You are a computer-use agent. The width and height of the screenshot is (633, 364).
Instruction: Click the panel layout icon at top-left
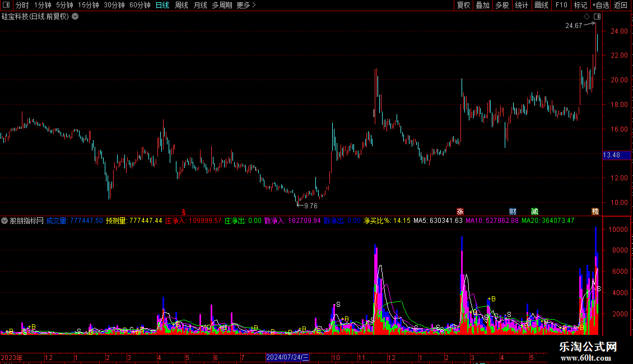(6, 5)
